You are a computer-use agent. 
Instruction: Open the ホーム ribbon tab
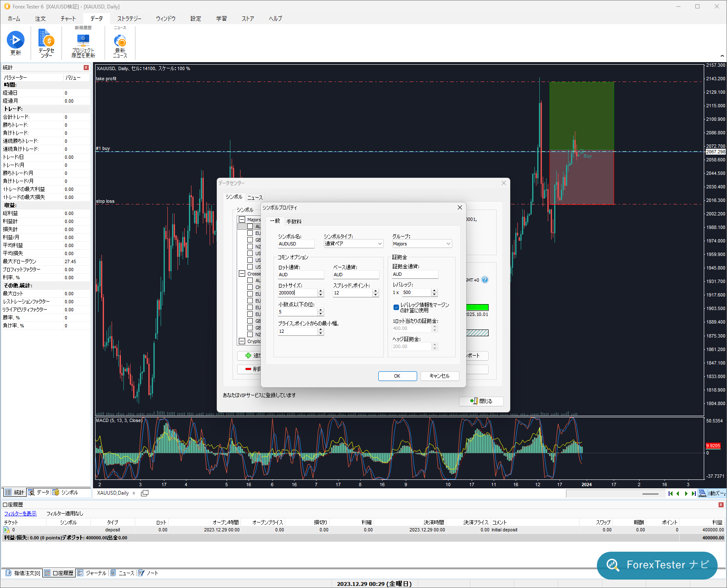[x=14, y=19]
